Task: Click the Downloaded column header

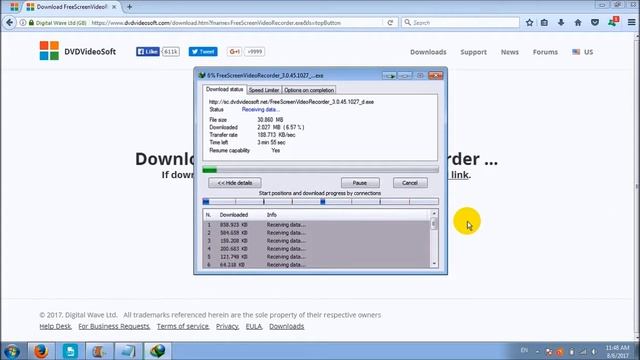Action: point(234,215)
